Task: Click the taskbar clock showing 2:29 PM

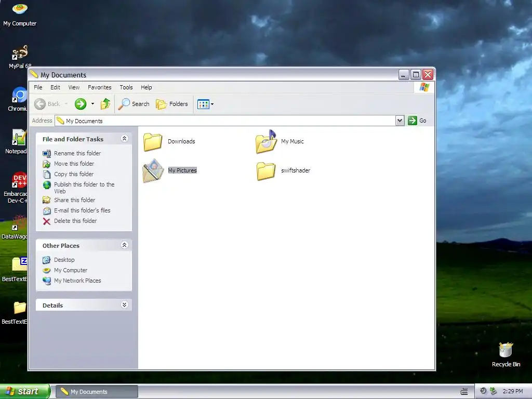Action: (513, 391)
